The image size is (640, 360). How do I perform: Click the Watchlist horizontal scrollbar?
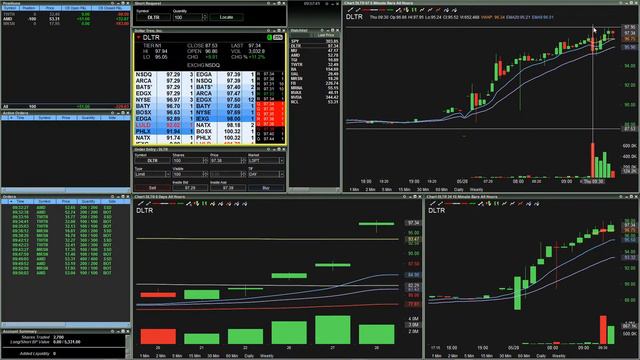[313, 189]
